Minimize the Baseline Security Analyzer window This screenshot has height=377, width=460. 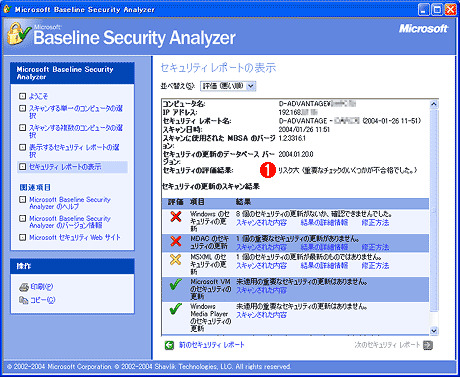pyautogui.click(x=424, y=9)
